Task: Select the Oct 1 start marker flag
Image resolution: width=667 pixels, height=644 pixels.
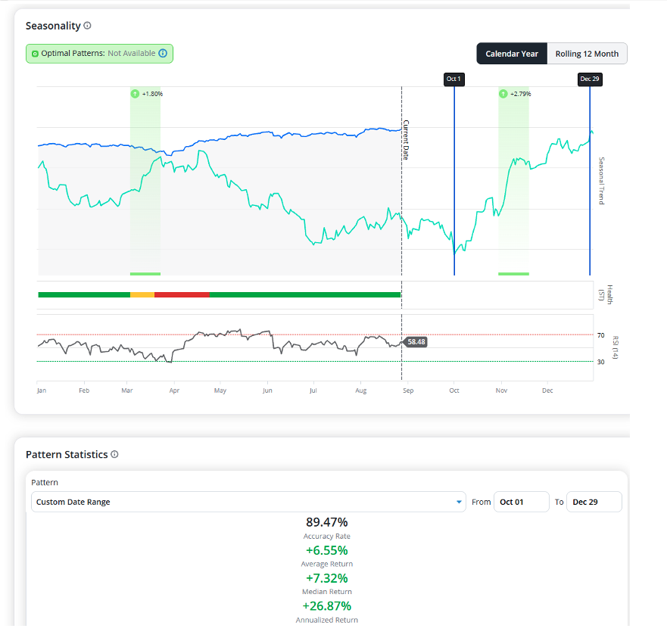Action: click(454, 79)
